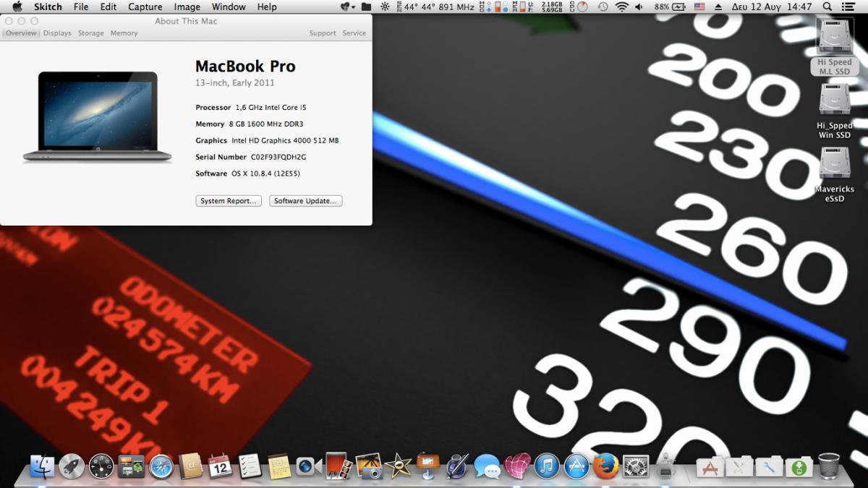Open volume control in menu bar
The width and height of the screenshot is (868, 488).
point(639,7)
